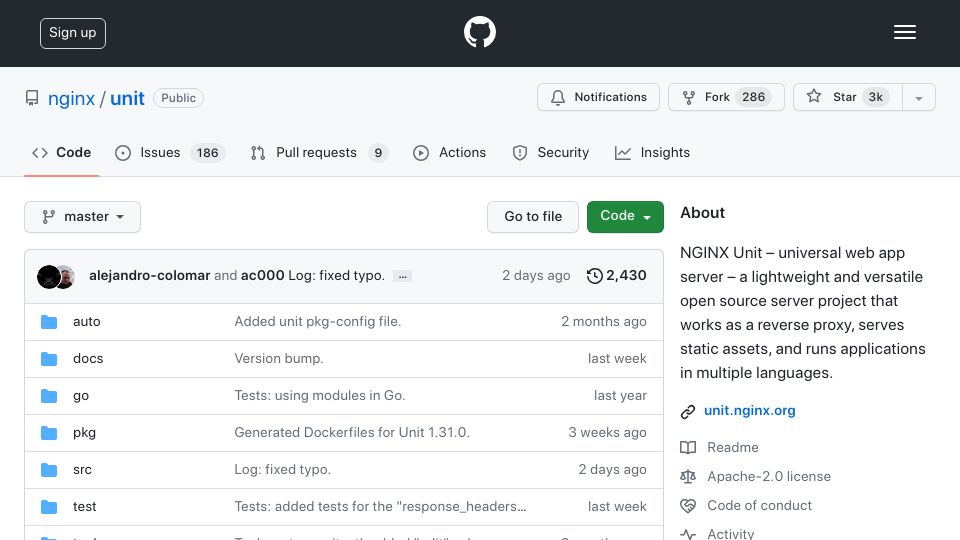Open the Code of conduct link
Screen dimensions: 960x540
pos(759,506)
